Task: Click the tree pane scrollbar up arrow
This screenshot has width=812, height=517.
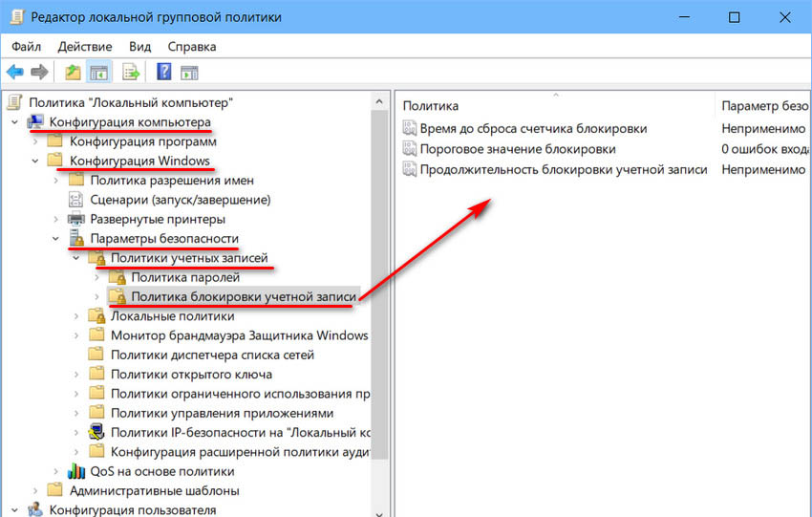Action: [x=381, y=98]
